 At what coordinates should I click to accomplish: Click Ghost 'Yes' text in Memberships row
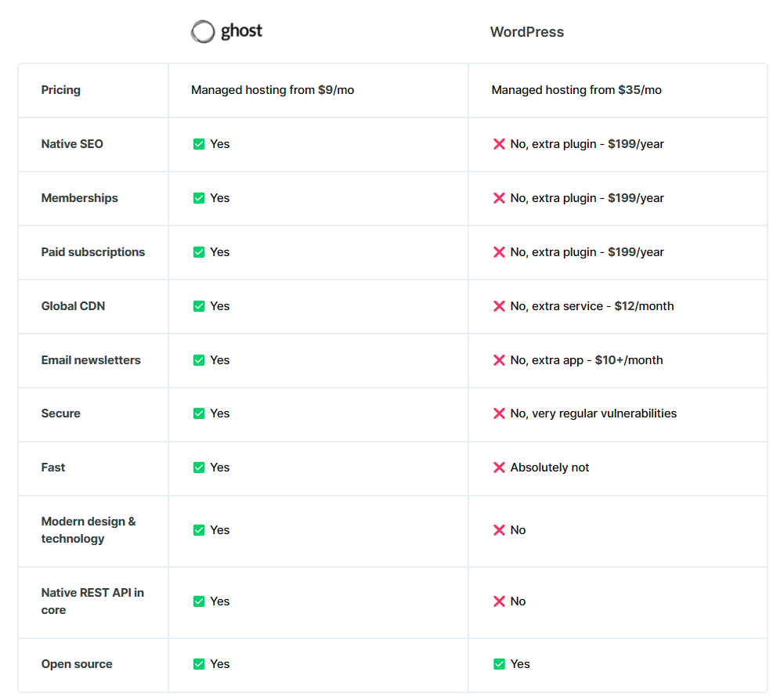pos(219,198)
